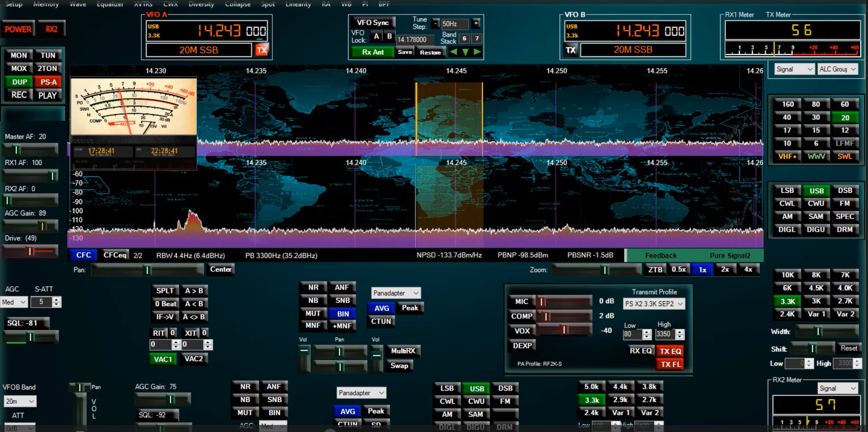Screen dimensions: 868x432
Task: Adjust the Drive power slider
Action: click(30, 252)
